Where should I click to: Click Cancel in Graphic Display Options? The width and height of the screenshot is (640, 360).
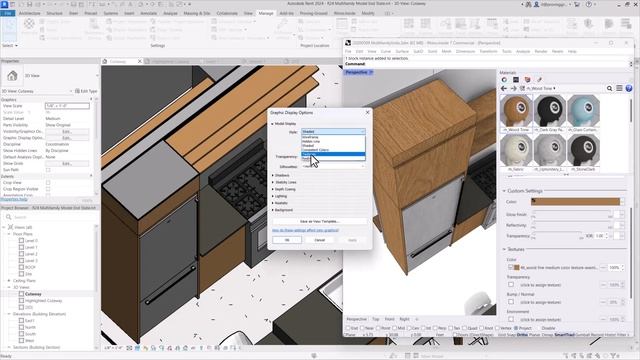(320, 240)
